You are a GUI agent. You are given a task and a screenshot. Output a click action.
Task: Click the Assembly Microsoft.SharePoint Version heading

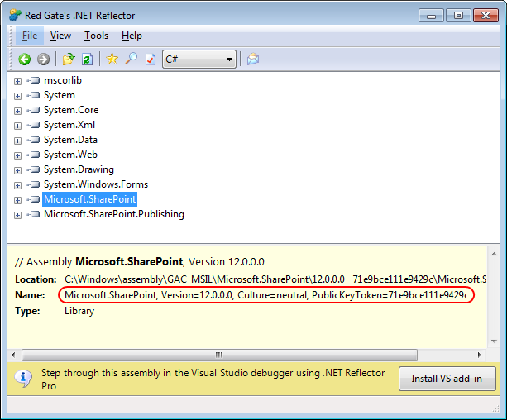click(140, 261)
